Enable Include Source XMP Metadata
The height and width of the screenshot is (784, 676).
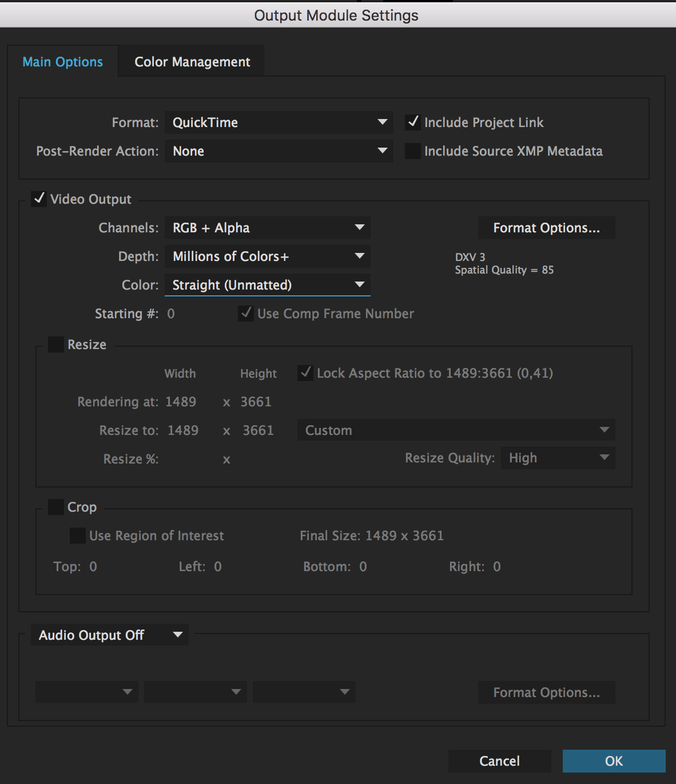click(413, 151)
